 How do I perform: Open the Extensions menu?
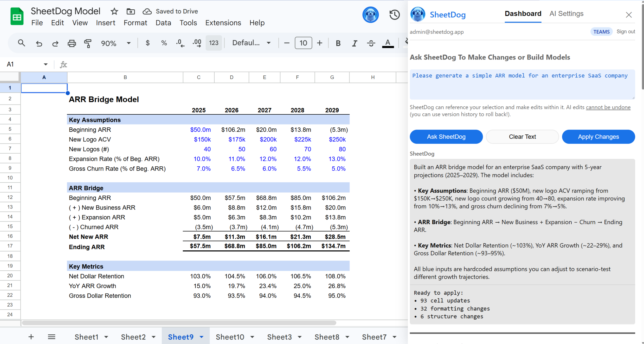point(223,23)
